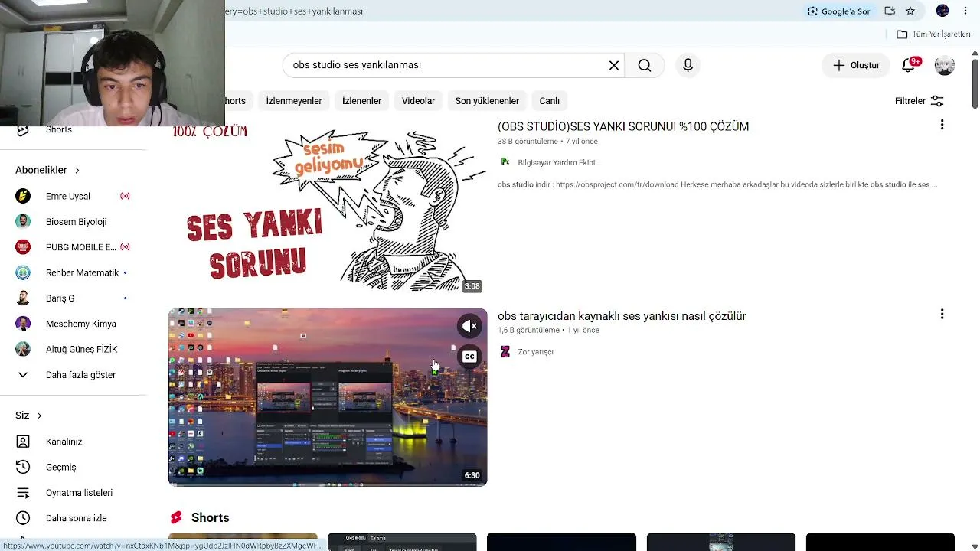
Task: Open more options for the SES YANKI SORUNU video
Action: [x=942, y=125]
